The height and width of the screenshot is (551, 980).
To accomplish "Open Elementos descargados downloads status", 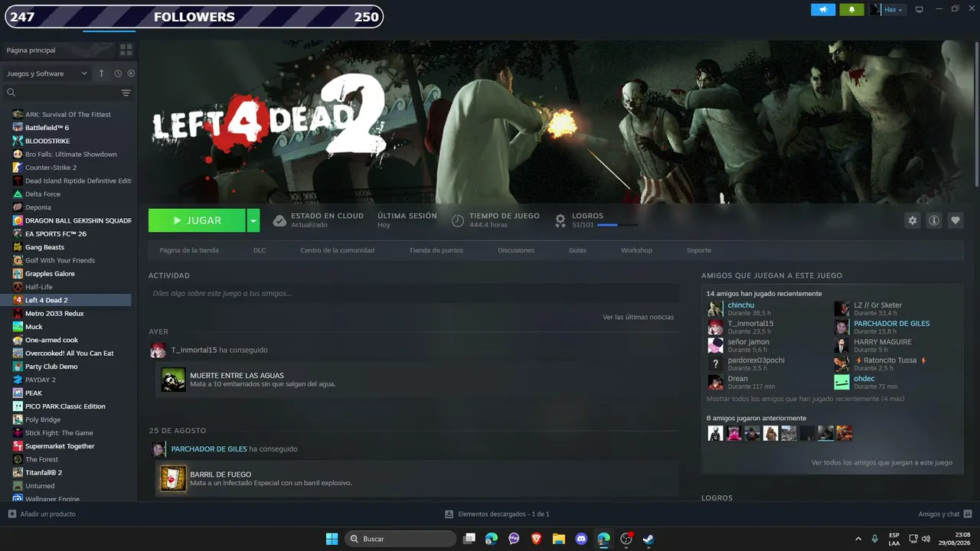I will [x=497, y=514].
